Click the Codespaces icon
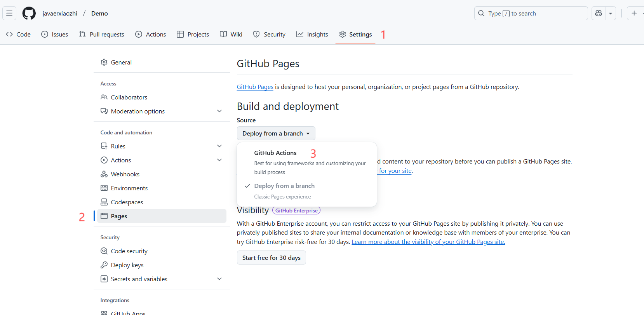Viewport: 644px width, 315px height. click(x=104, y=202)
